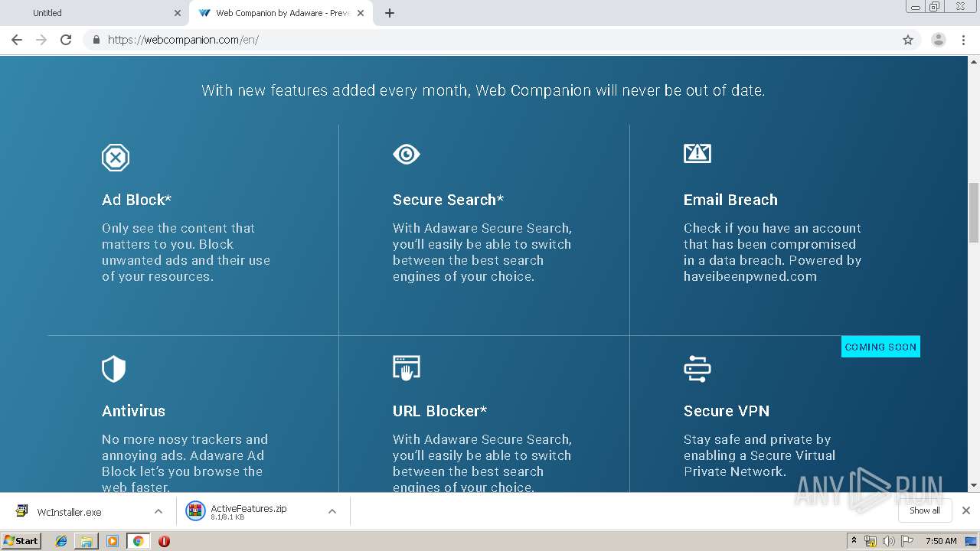The width and height of the screenshot is (980, 551).
Task: Close the Untitled tab
Action: pos(178,13)
